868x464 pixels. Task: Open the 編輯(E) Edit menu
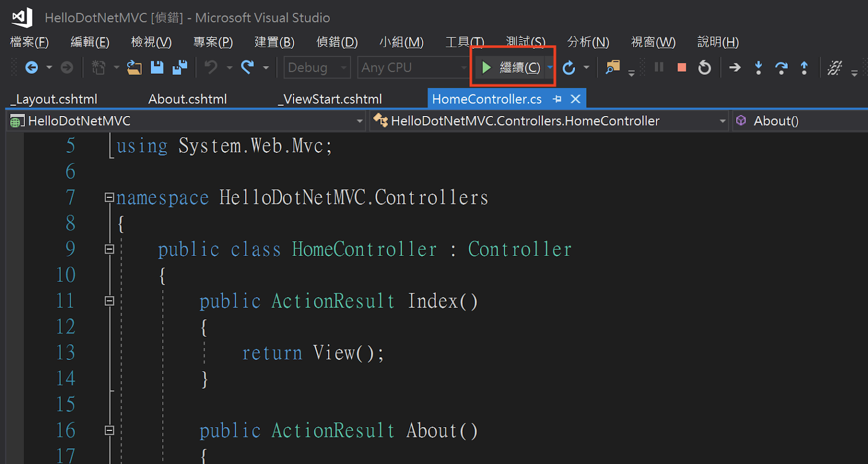coord(90,42)
